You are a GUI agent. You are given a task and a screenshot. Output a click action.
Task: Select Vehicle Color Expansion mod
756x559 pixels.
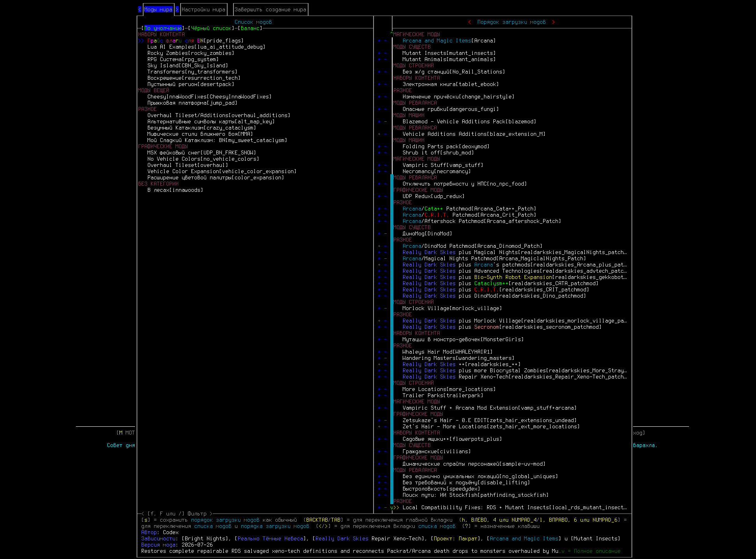(222, 172)
